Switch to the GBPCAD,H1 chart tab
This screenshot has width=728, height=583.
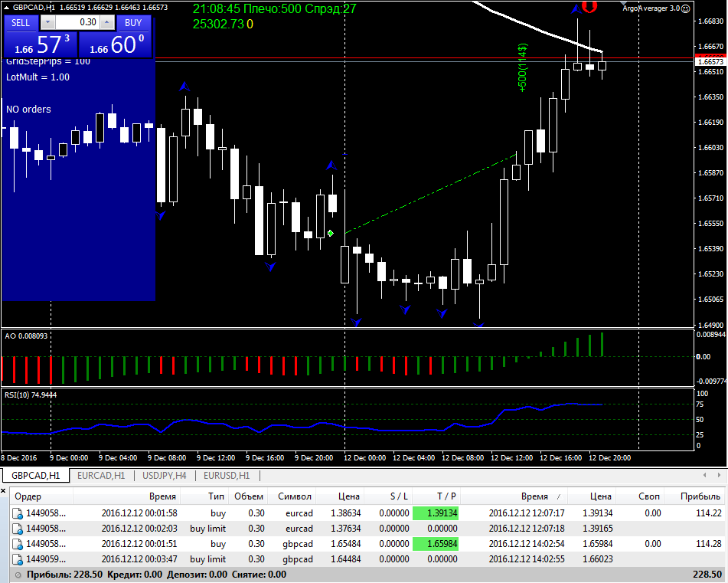36,476
